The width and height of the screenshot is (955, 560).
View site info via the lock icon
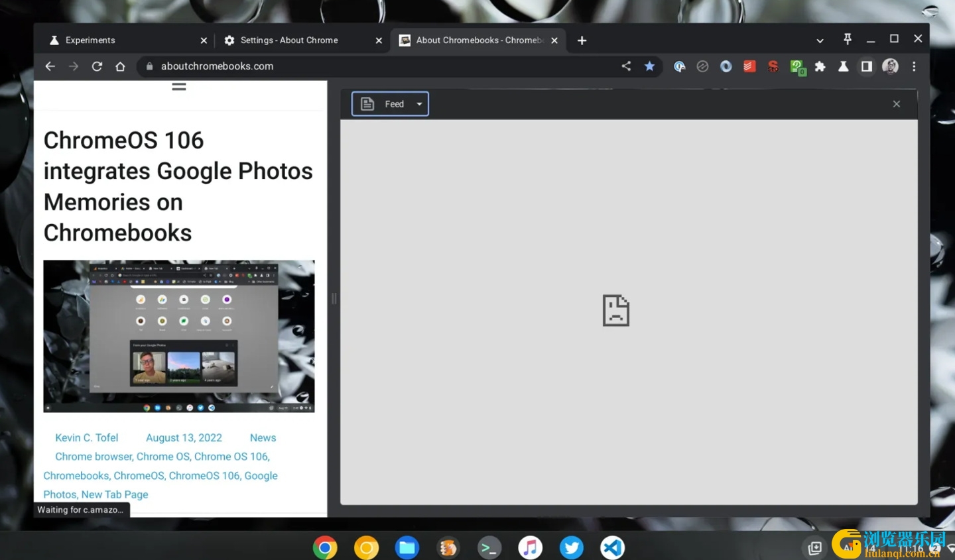tap(149, 66)
